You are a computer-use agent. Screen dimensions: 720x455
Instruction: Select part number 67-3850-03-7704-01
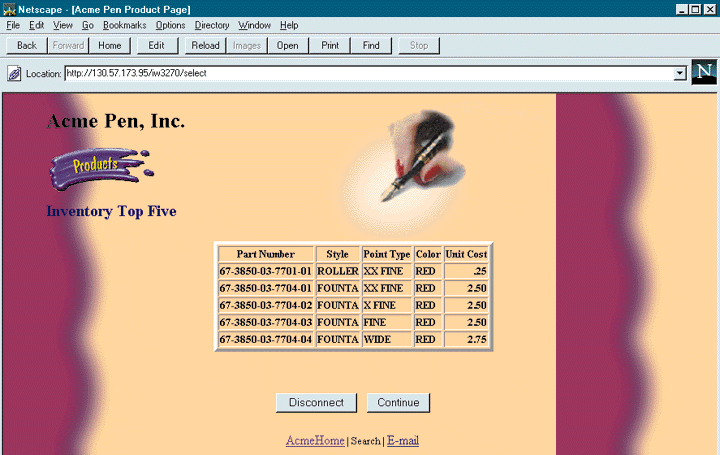265,288
